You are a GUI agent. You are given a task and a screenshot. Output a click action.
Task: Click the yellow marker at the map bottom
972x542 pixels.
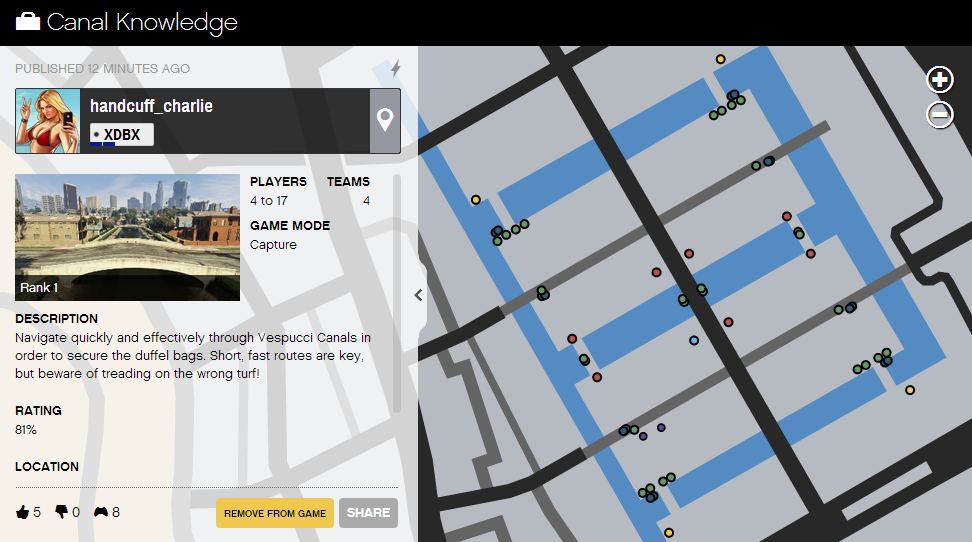[668, 533]
